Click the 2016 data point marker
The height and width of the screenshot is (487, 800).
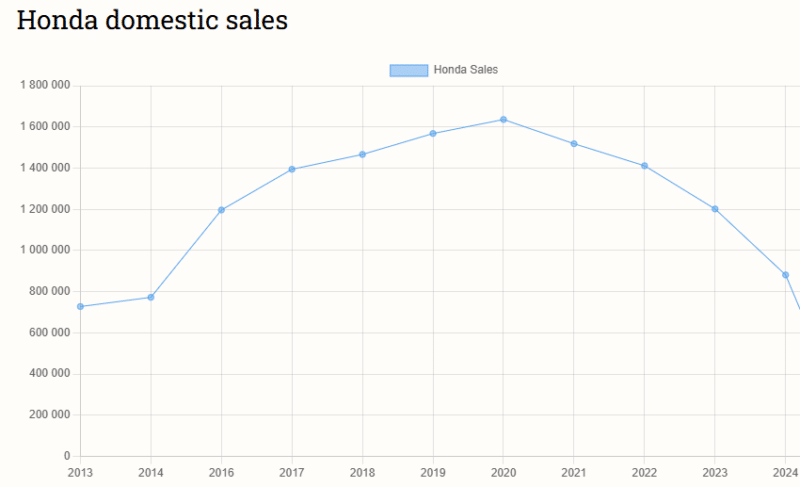pos(221,210)
